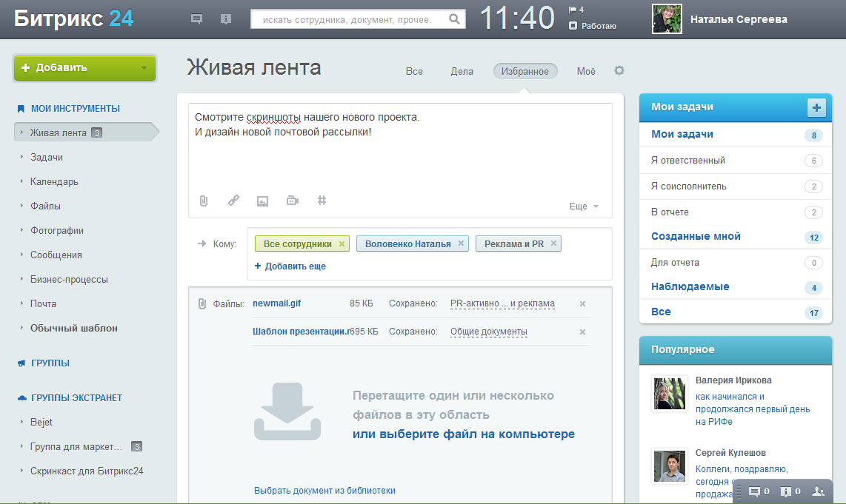Viewport: 846px width, 504px height.
Task: Switch to the Все feed tab
Action: [x=414, y=71]
